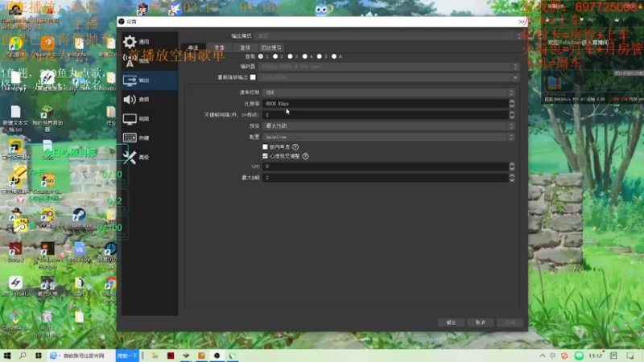Viewport: 644px width, 362px height.
Task: Uncheck Psycho Visual Tuning checkbox
Action: click(x=265, y=156)
